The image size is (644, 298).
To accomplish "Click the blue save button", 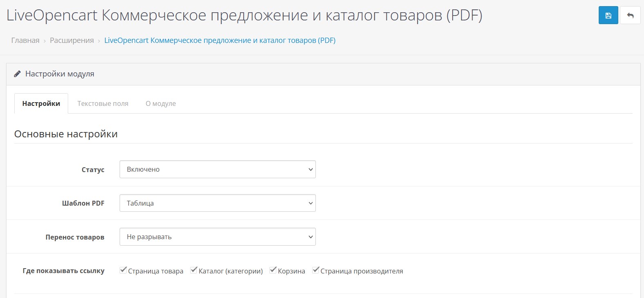I will (x=608, y=16).
